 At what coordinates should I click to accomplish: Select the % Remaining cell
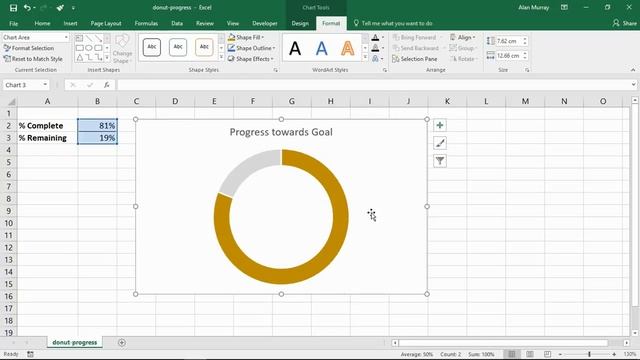(x=47, y=138)
